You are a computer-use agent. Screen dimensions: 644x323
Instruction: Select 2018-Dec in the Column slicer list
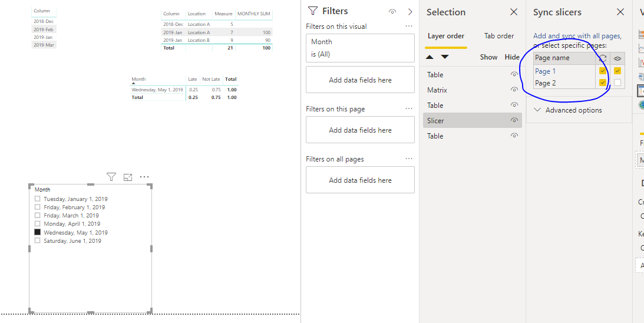(44, 21)
